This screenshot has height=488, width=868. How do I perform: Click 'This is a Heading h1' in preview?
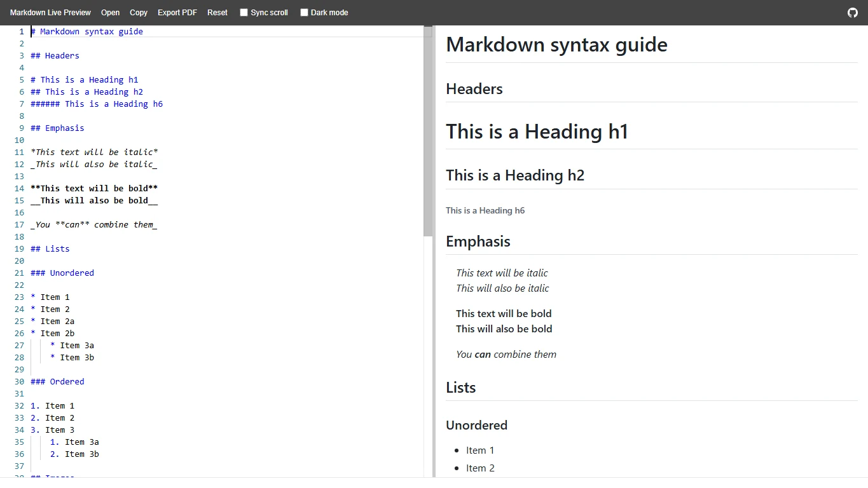tap(537, 132)
